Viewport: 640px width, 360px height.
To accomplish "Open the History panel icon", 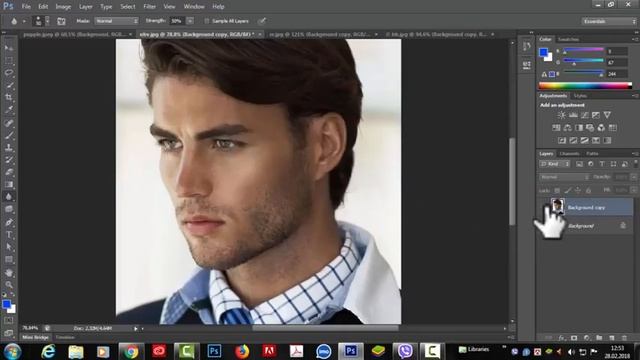I will (527, 47).
